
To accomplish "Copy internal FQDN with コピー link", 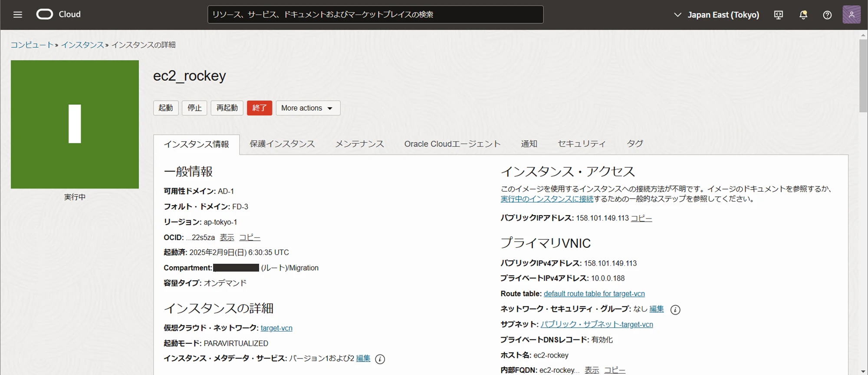I will click(x=615, y=370).
